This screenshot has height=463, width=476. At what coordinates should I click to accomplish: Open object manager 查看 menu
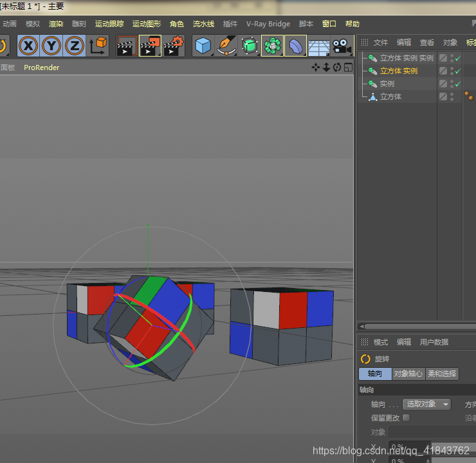427,42
